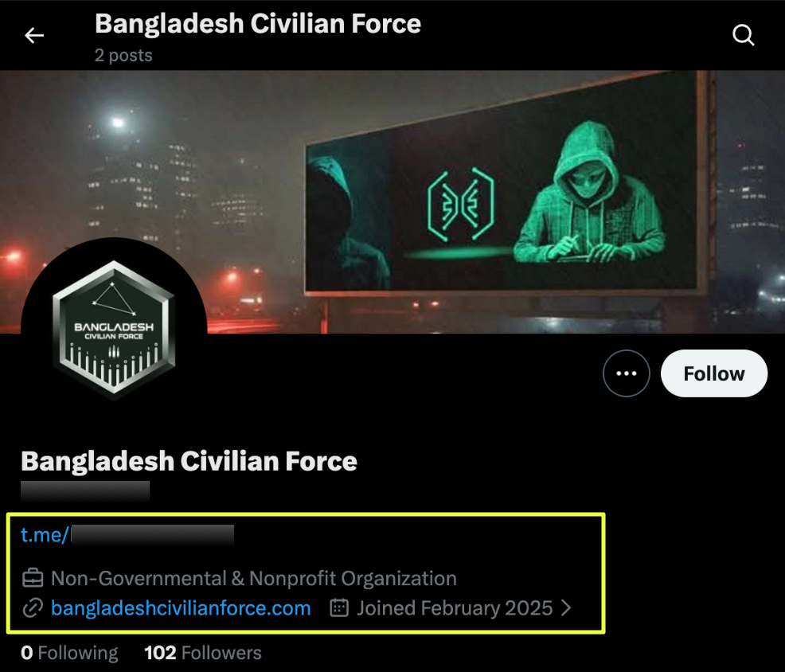View the 0 Following list

click(69, 653)
